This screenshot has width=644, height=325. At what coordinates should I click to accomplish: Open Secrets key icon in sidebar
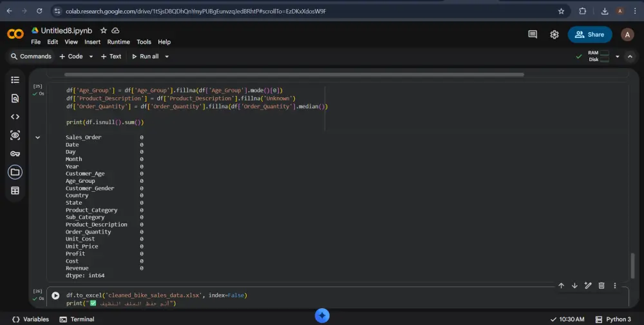[x=15, y=153]
